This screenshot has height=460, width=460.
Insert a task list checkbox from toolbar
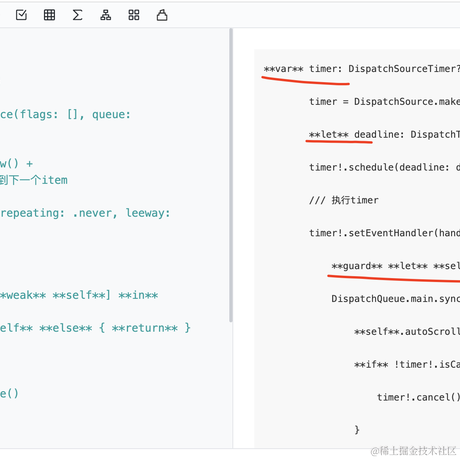(x=21, y=15)
